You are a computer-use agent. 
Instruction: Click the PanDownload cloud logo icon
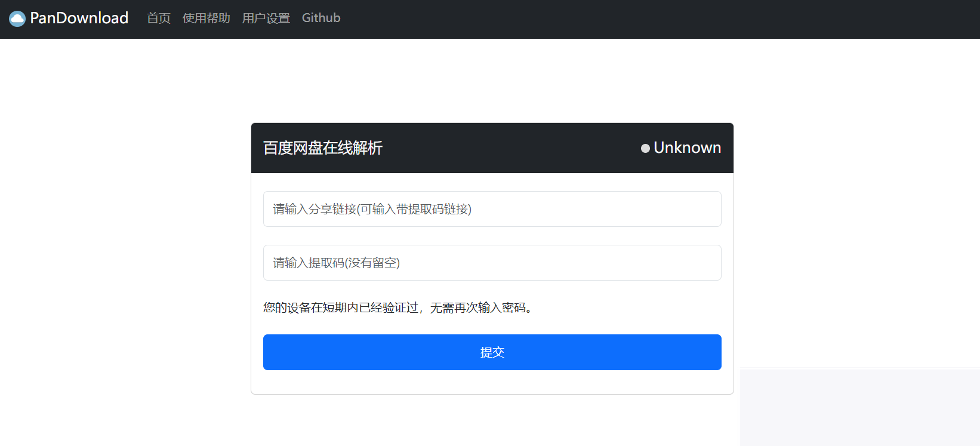tap(17, 19)
